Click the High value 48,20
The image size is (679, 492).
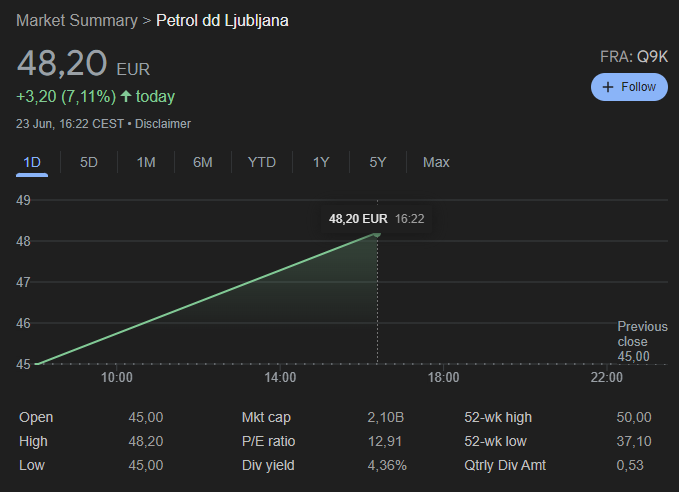tap(146, 441)
